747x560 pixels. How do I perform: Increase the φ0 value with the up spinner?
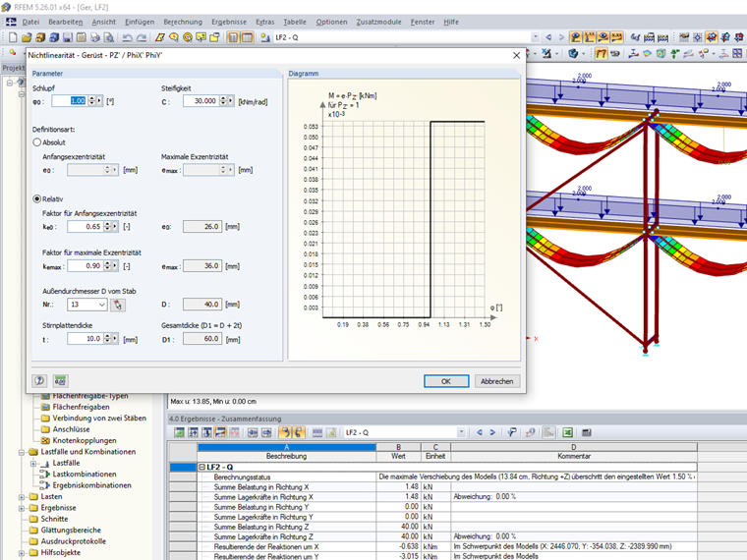click(x=91, y=98)
